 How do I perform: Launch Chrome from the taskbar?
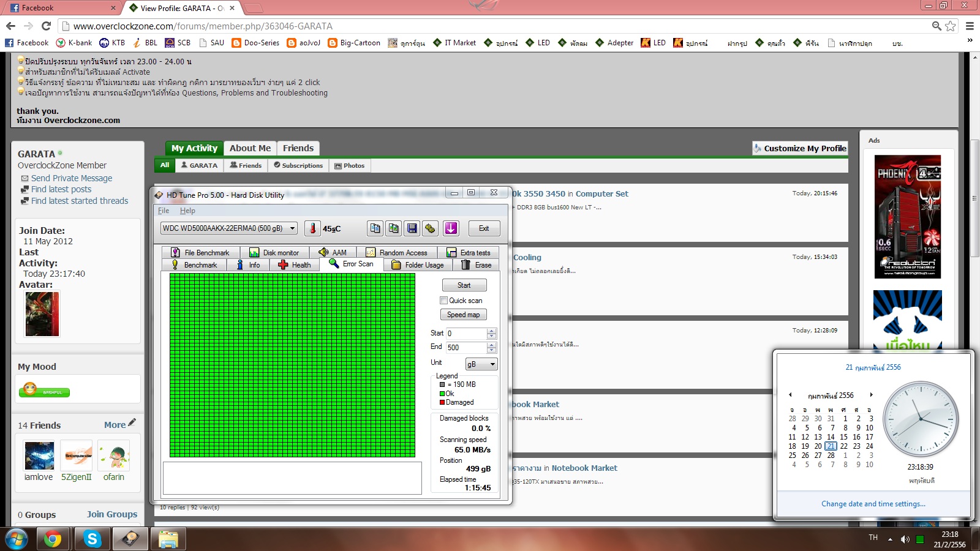coord(53,539)
